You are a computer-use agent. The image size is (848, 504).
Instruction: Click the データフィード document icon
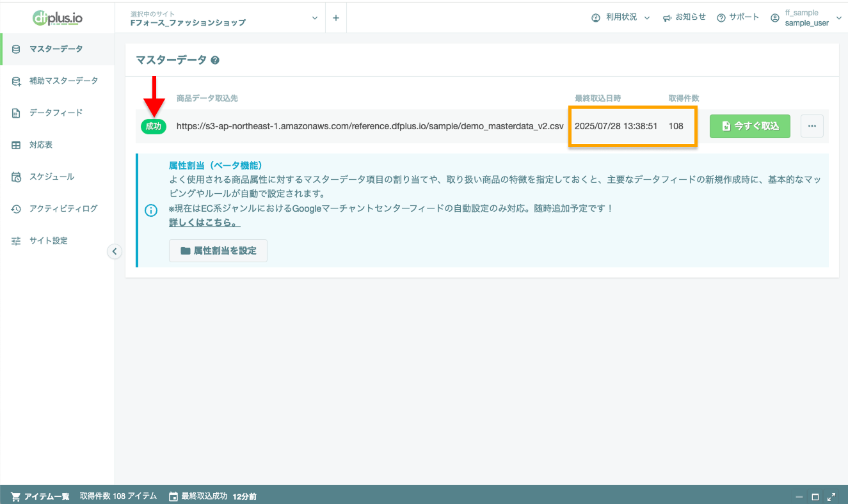16,113
